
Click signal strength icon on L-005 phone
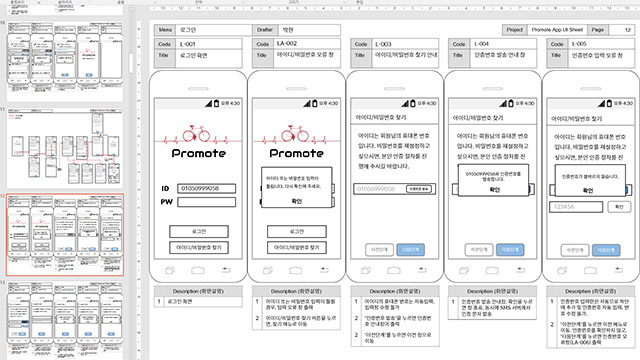coord(602,104)
